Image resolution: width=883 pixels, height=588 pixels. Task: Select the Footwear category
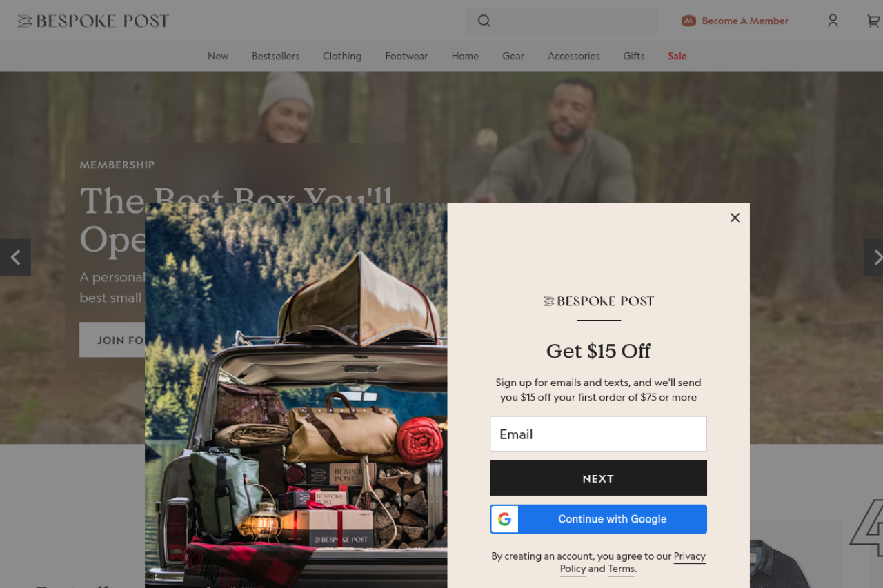click(406, 56)
